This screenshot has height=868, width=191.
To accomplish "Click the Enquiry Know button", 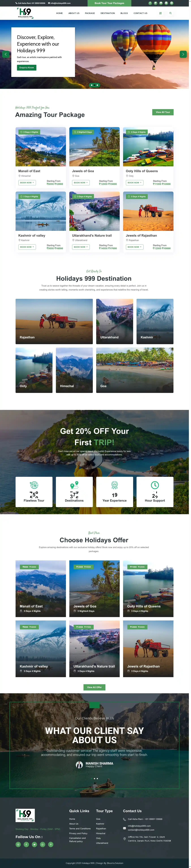I will 27,68.
